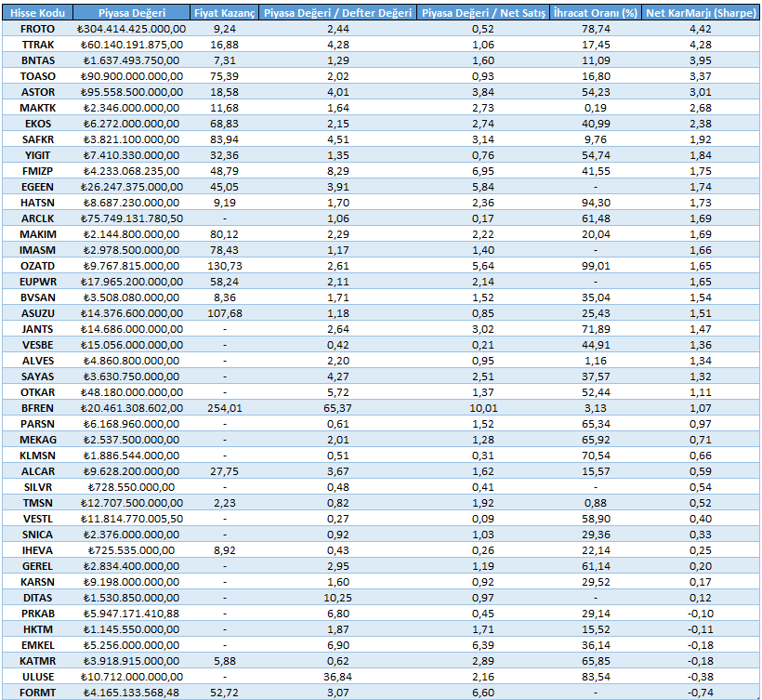Select ULUSE book ratio value 36,84

tap(337, 677)
